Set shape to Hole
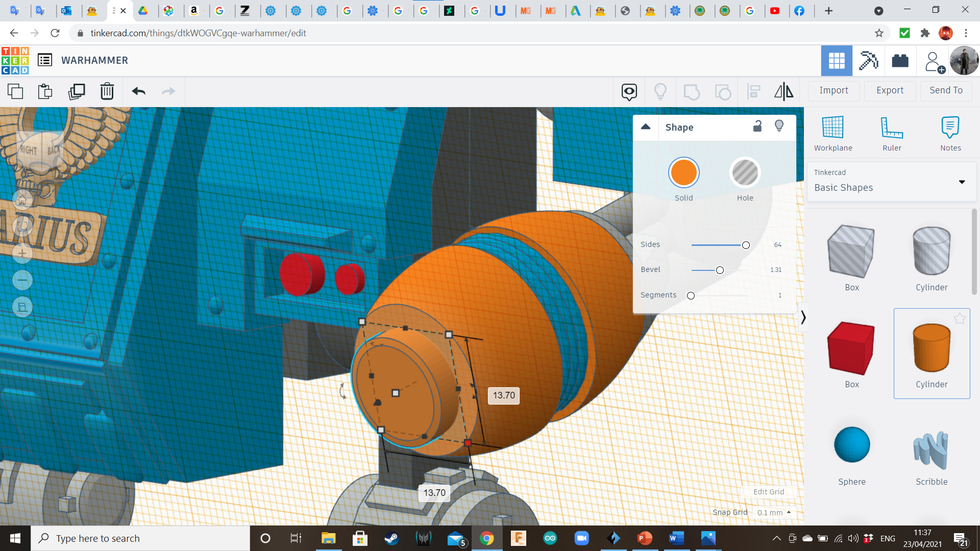This screenshot has width=980, height=551. pos(745,173)
